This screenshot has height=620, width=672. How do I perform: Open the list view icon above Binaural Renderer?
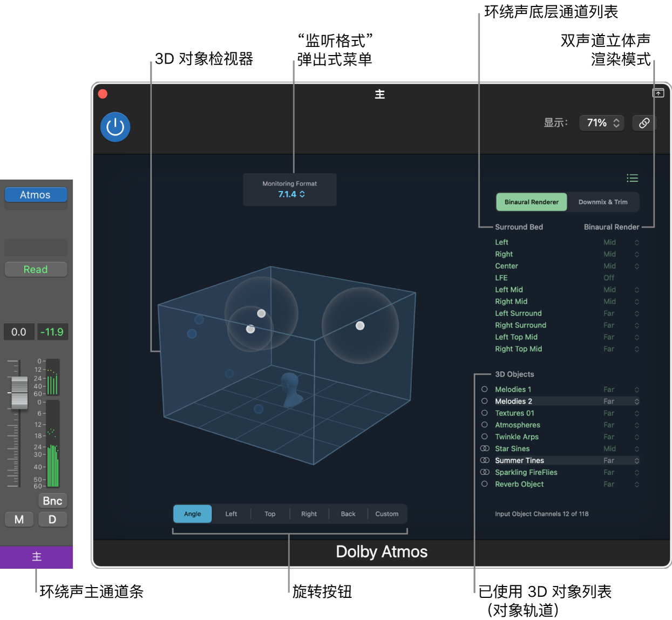pos(632,178)
